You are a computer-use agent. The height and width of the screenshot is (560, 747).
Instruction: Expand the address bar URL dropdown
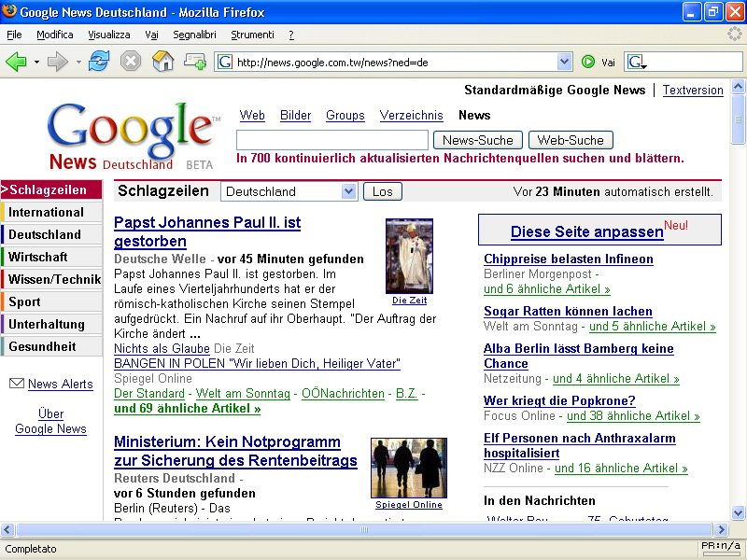[x=565, y=62]
